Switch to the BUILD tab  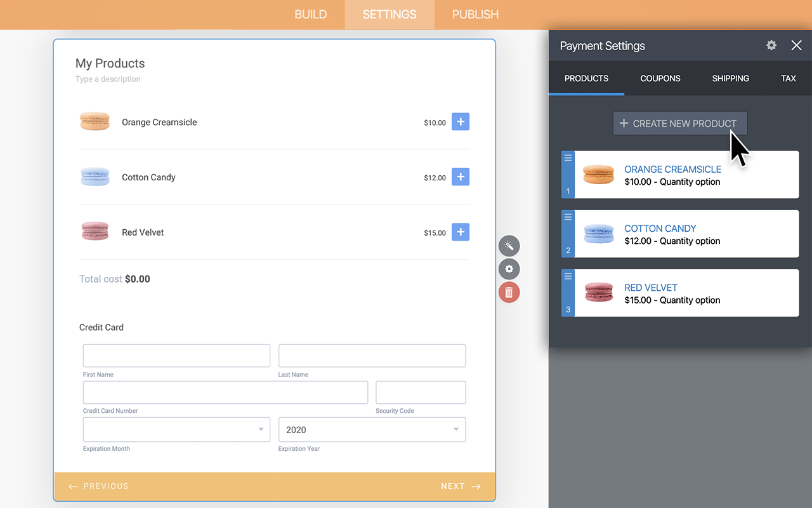[x=310, y=14]
